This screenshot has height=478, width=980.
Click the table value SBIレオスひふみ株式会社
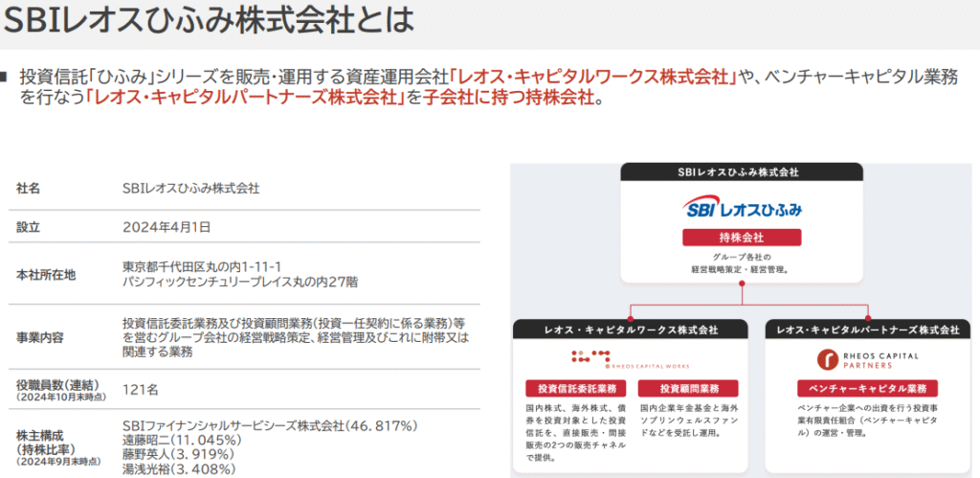tap(191, 189)
